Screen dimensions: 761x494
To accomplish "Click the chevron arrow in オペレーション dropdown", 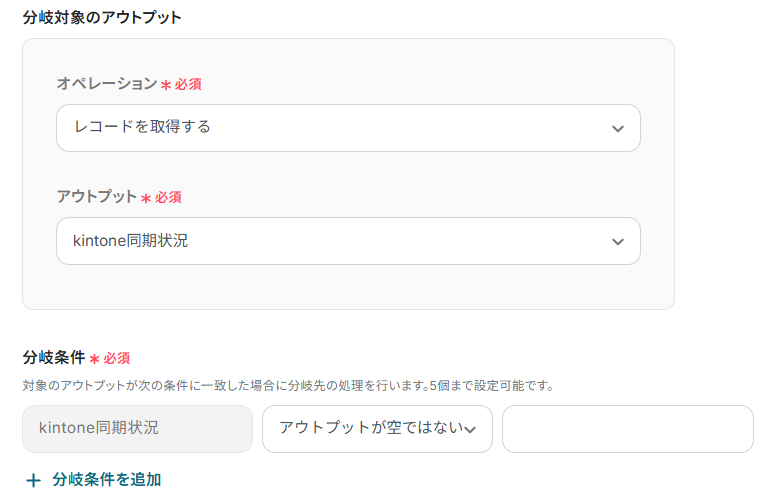I will (x=617, y=128).
